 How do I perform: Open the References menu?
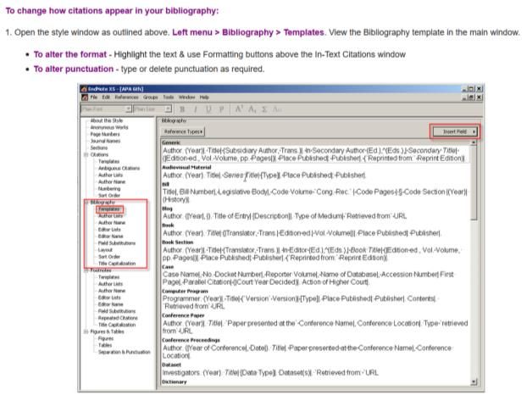(126, 97)
